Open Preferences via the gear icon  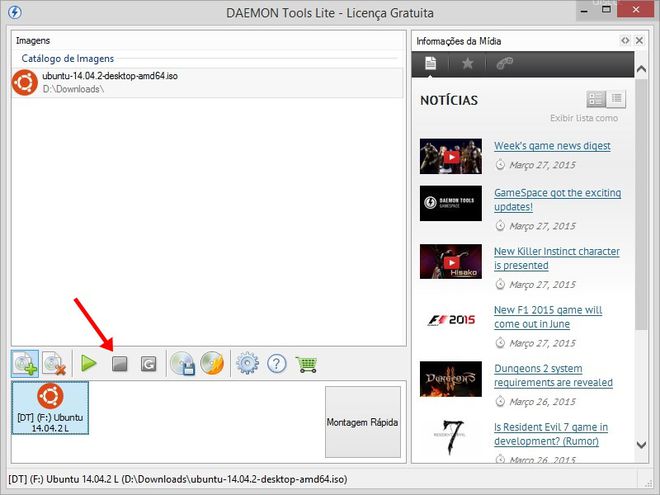(248, 363)
